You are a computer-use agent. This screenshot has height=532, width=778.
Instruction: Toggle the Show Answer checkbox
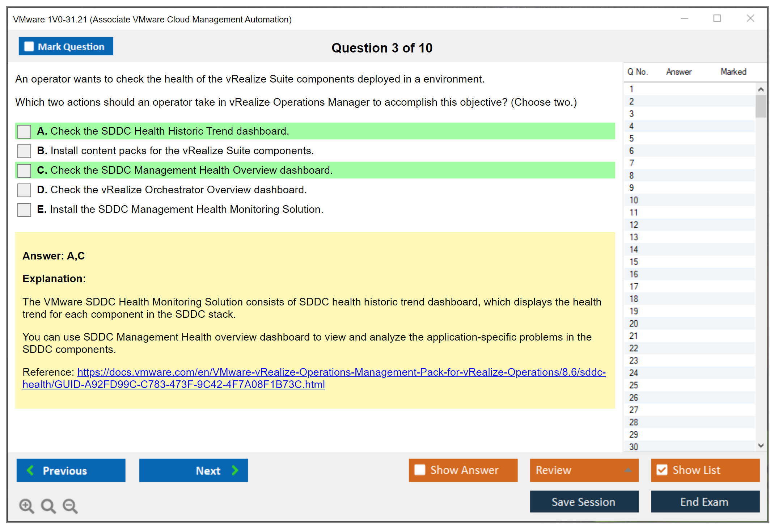tap(420, 470)
